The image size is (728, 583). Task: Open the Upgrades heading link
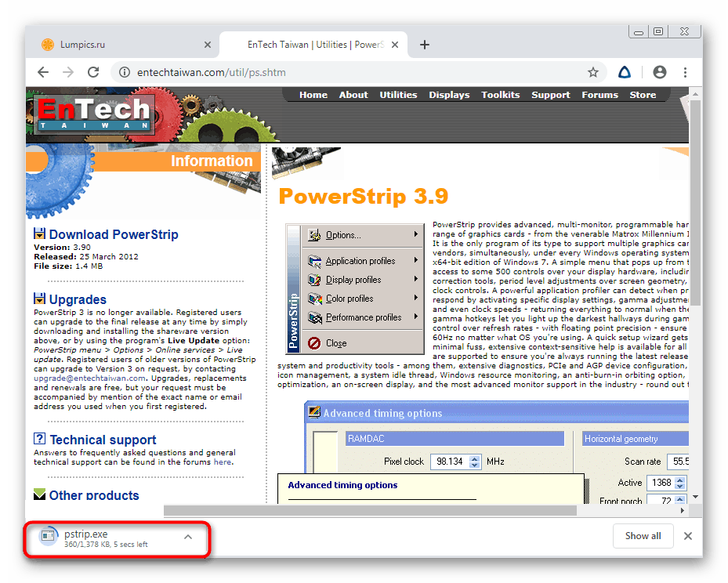click(78, 299)
